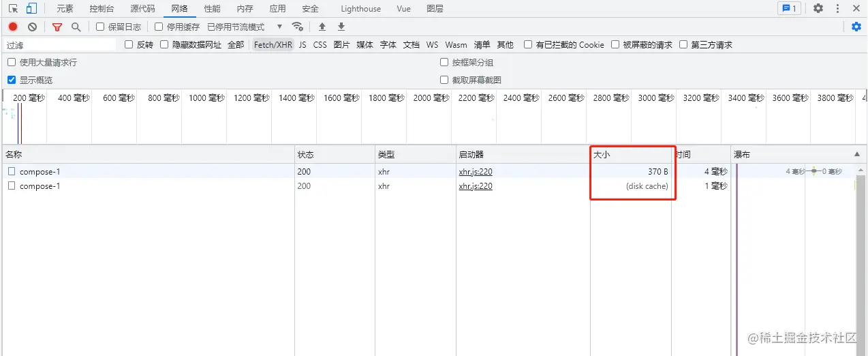Import HAR file upload arrow icon
Image resolution: width=868 pixels, height=356 pixels.
point(322,27)
